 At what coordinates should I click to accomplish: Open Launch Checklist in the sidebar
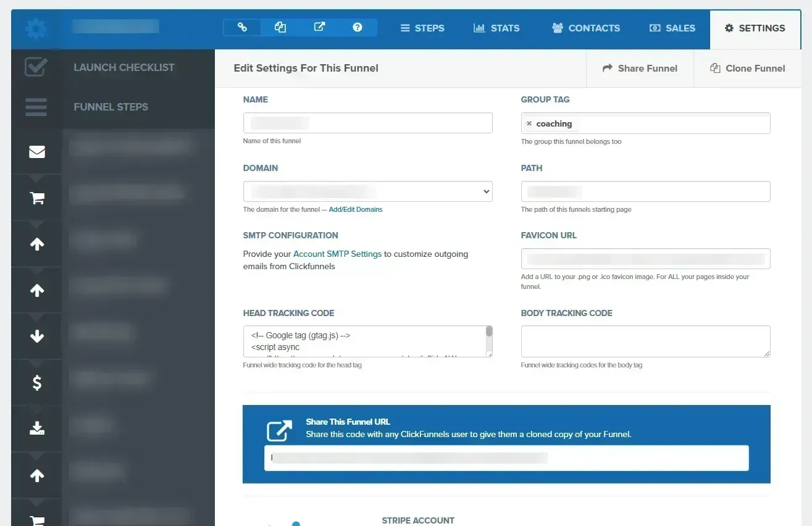click(x=124, y=67)
